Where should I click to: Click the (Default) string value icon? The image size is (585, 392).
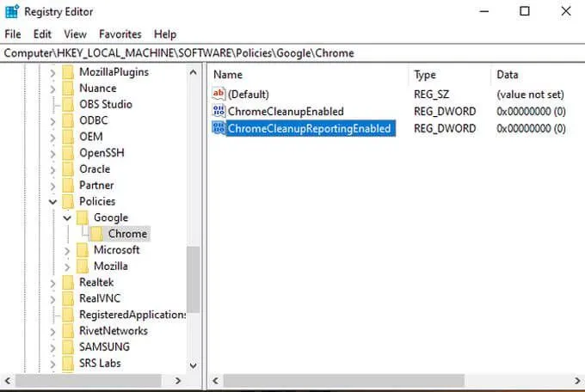pos(219,94)
